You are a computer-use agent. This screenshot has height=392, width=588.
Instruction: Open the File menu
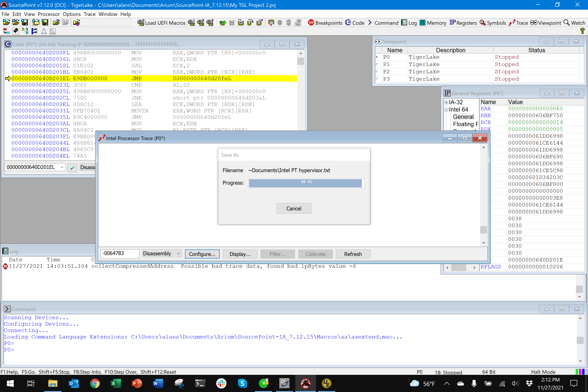point(5,14)
